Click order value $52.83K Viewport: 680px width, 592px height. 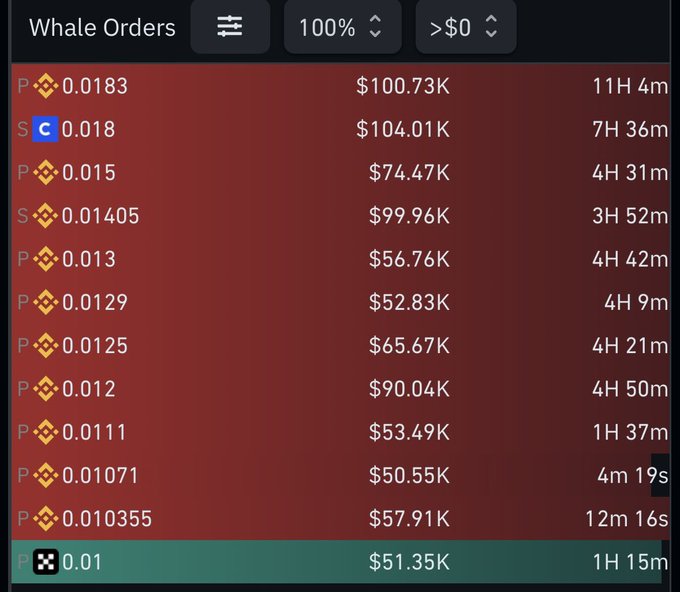click(x=409, y=302)
